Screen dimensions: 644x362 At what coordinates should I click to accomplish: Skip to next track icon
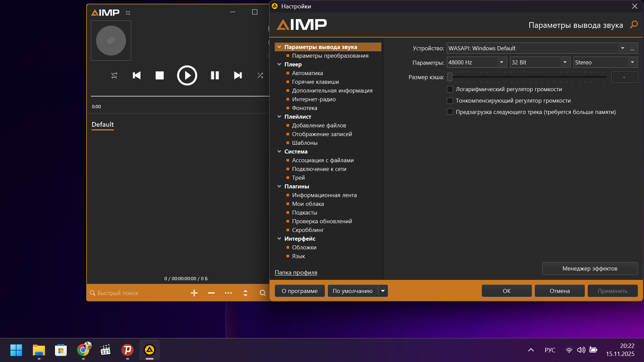[238, 75]
